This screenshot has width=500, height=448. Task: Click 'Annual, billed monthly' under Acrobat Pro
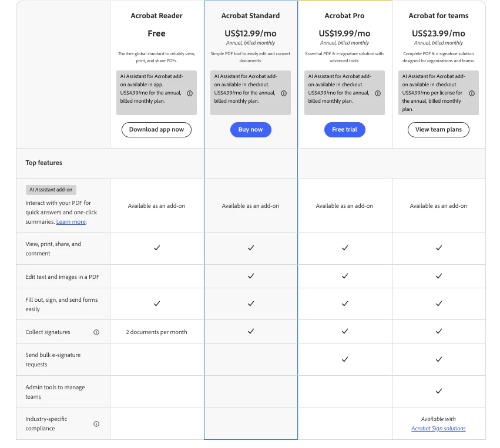coord(344,43)
